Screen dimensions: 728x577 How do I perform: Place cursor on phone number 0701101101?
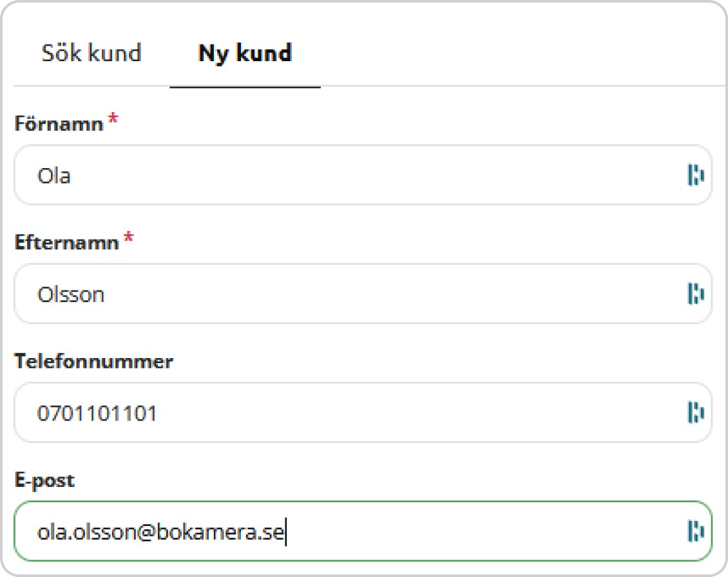coord(97,413)
